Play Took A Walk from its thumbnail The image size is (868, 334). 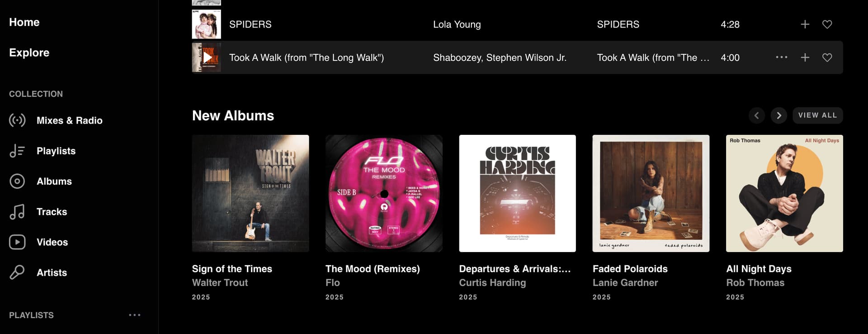[207, 57]
